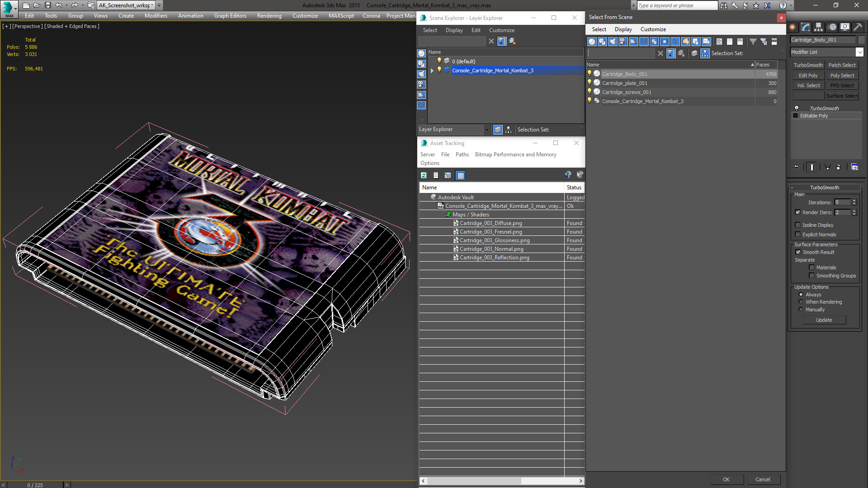The height and width of the screenshot is (488, 868).
Task: Click Configure Modifier Sets icon
Action: pyautogui.click(x=854, y=167)
